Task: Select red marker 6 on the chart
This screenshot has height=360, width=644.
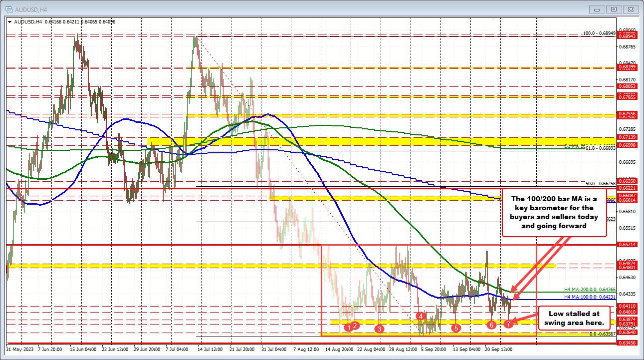Action: coord(491,325)
